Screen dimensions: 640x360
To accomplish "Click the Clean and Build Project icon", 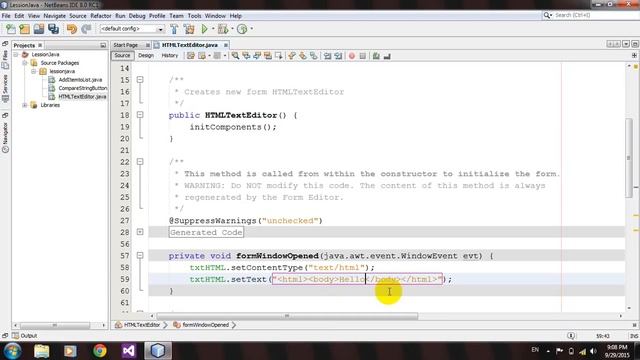I will 189,29.
